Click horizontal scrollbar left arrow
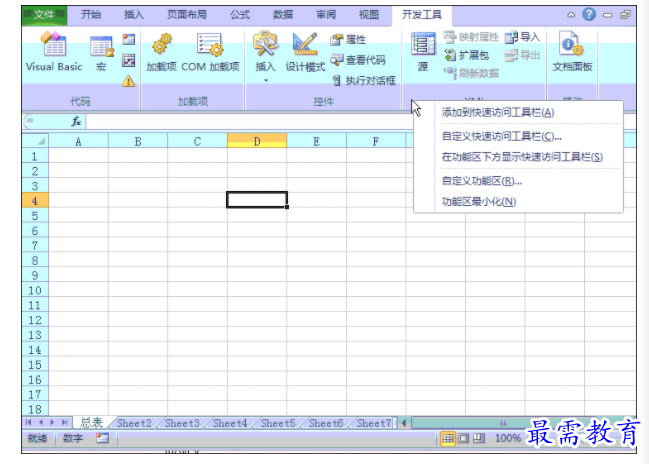 (x=404, y=423)
